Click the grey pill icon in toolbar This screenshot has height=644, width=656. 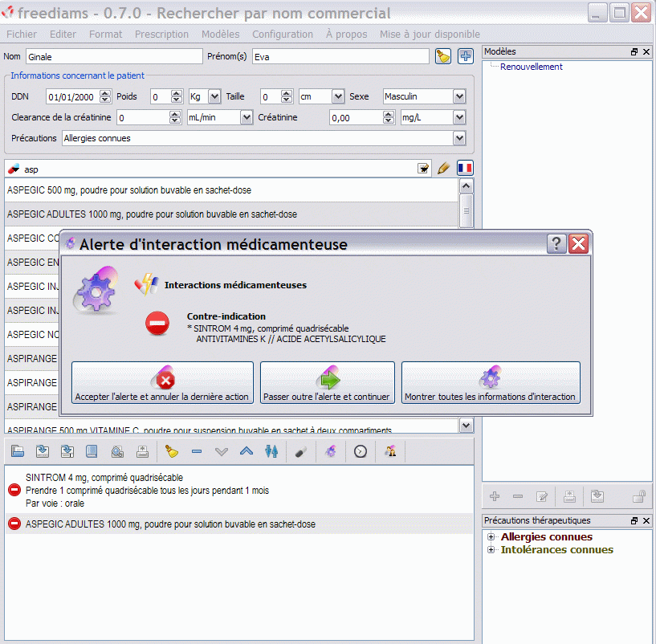(301, 452)
